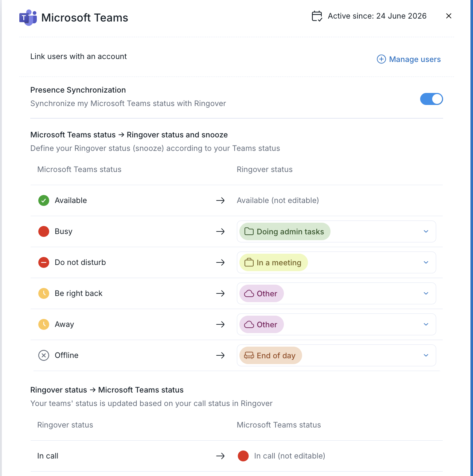Click the cloud icon in Be right back row
Viewport: 473px width, 476px height.
click(x=249, y=293)
